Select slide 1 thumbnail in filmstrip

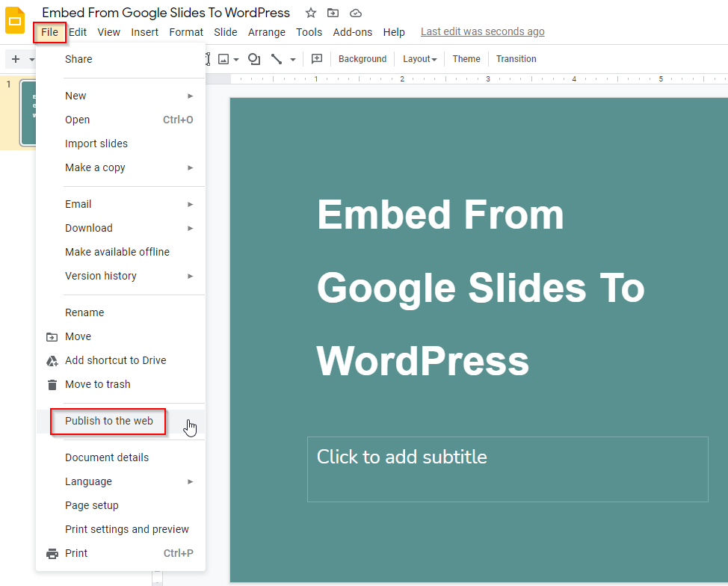(28, 113)
